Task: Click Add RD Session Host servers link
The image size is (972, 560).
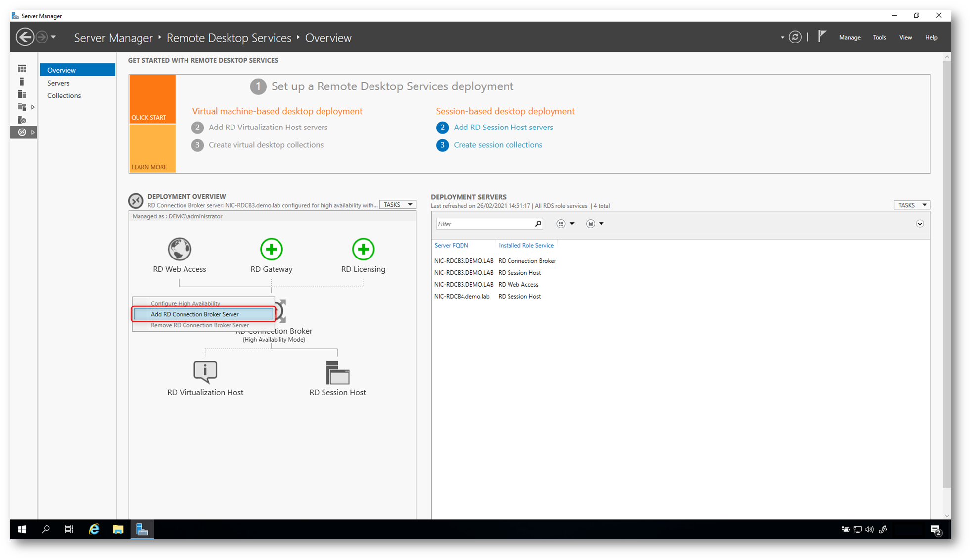Action: (x=503, y=128)
